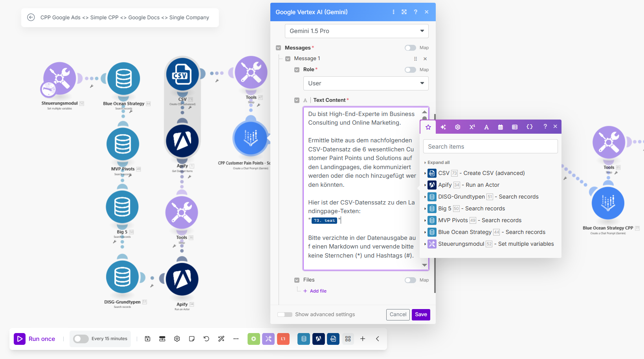The width and height of the screenshot is (644, 359).
Task: Open the text functions tab
Action: (486, 127)
